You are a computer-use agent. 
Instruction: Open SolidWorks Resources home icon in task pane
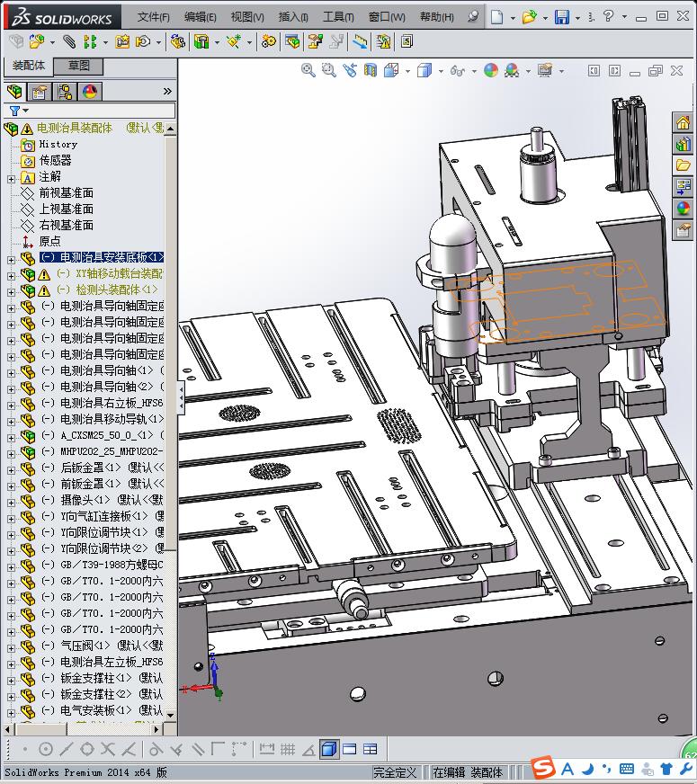tap(683, 122)
